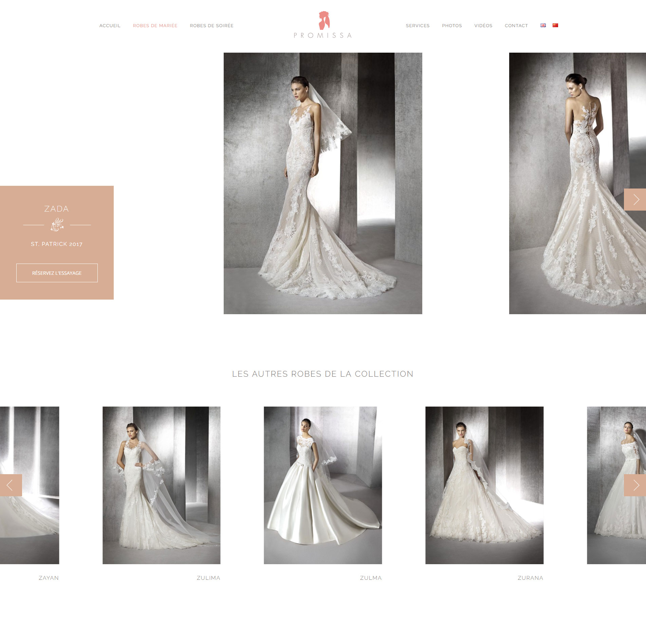
Task: View the Zulma satin gown thumbnail
Action: pyautogui.click(x=323, y=485)
